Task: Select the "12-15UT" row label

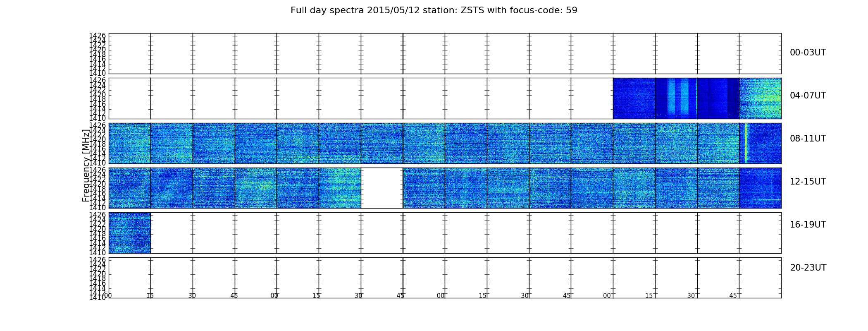Action: [x=808, y=182]
